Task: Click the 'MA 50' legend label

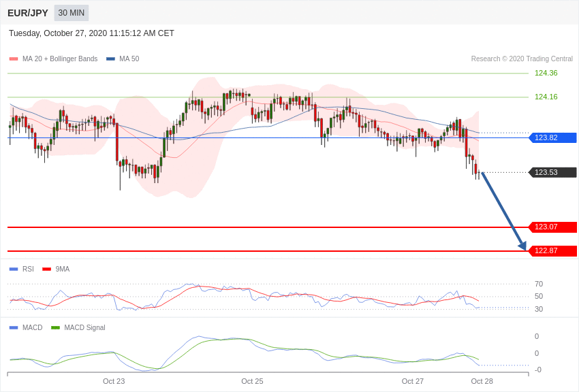Action: pyautogui.click(x=129, y=59)
